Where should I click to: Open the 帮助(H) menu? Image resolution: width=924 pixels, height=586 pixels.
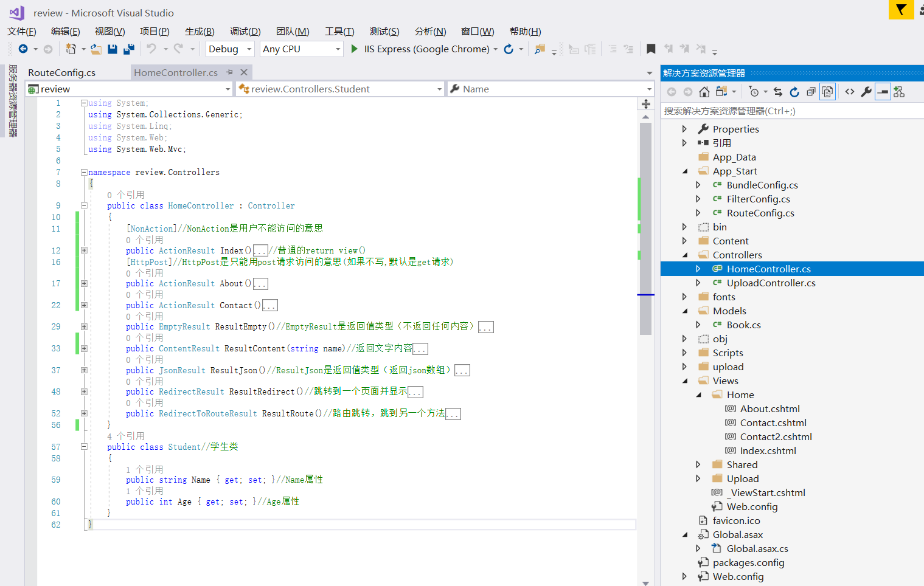526,32
